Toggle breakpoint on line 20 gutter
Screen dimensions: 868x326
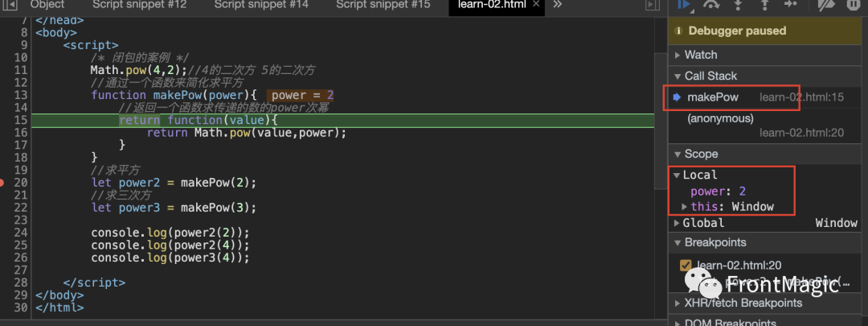[x=15, y=182]
